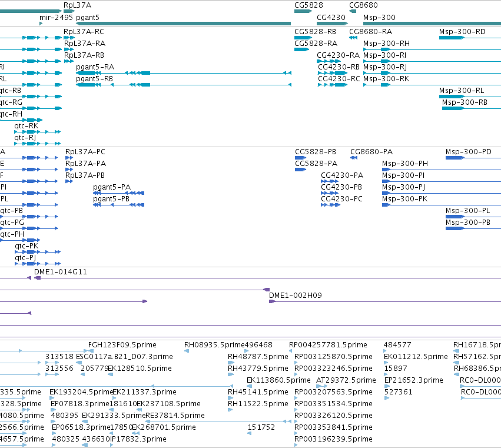
Task: Open transcript label qtc-RJ
Action: (25, 138)
